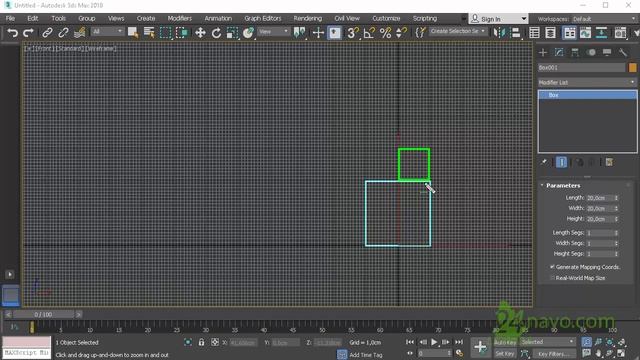Open the Curve Editor icon

(585, 33)
